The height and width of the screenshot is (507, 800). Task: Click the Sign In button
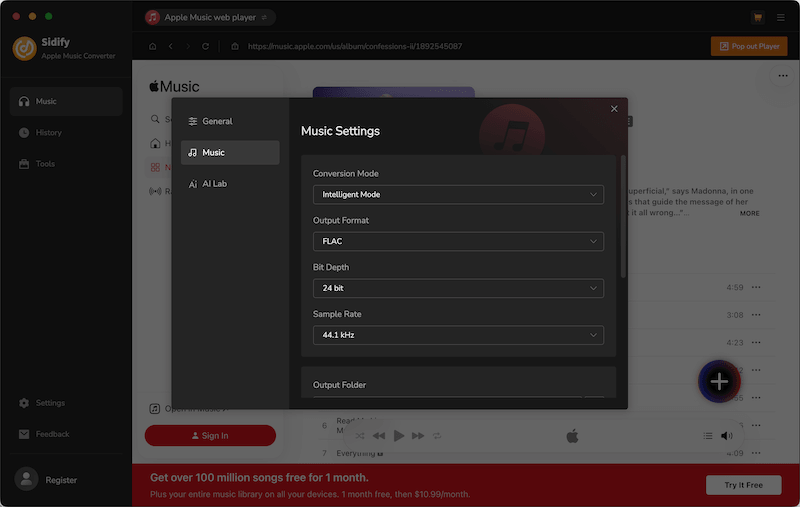coord(210,436)
